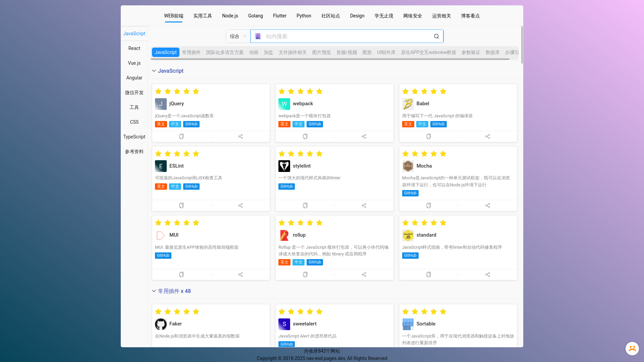Share icon on Babel card

tap(488, 136)
